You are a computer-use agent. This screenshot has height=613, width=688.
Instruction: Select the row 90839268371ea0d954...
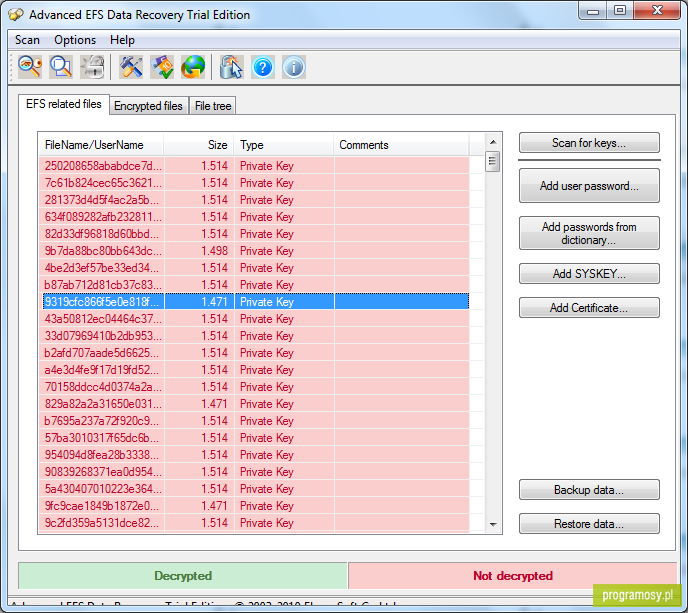tap(256, 472)
